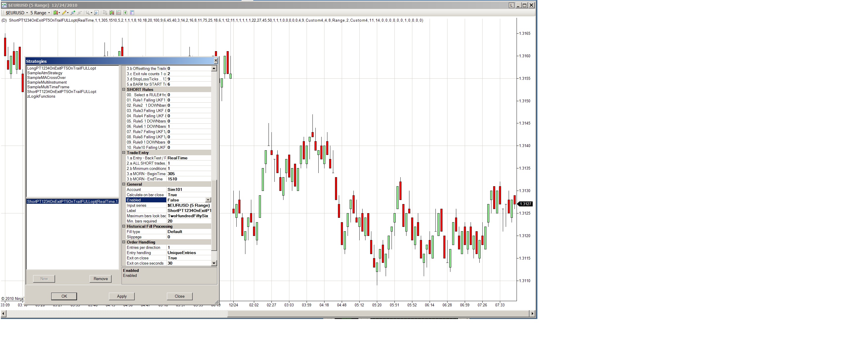The image size is (868, 352).
Task: Click the zoom in magnifier icon
Action: pyautogui.click(x=73, y=13)
